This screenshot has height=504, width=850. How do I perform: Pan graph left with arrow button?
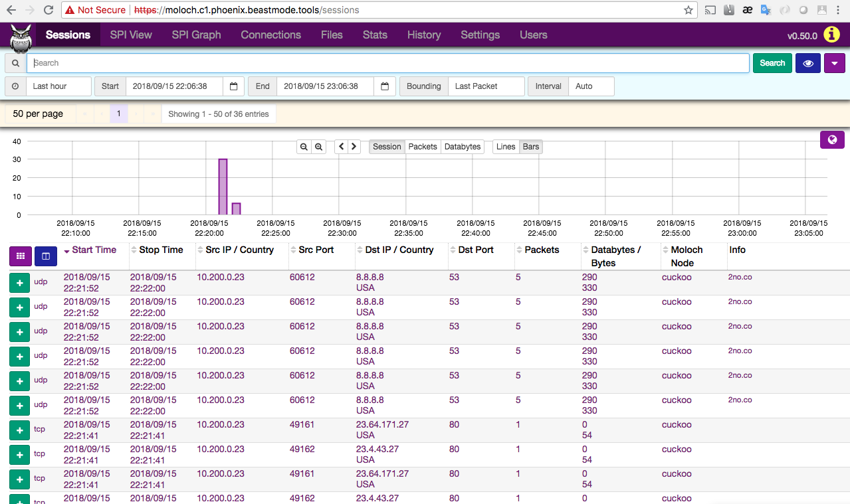[341, 147]
